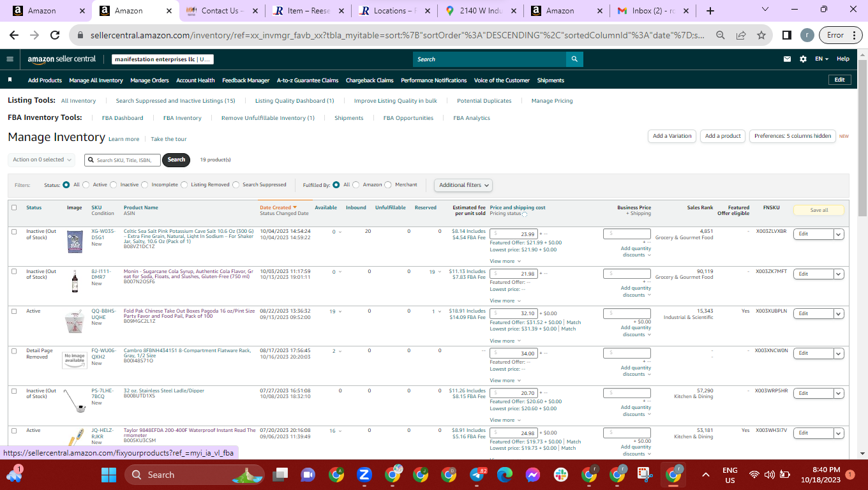Click the Fold Pak take out box image
This screenshot has width=868, height=490.
point(75,320)
